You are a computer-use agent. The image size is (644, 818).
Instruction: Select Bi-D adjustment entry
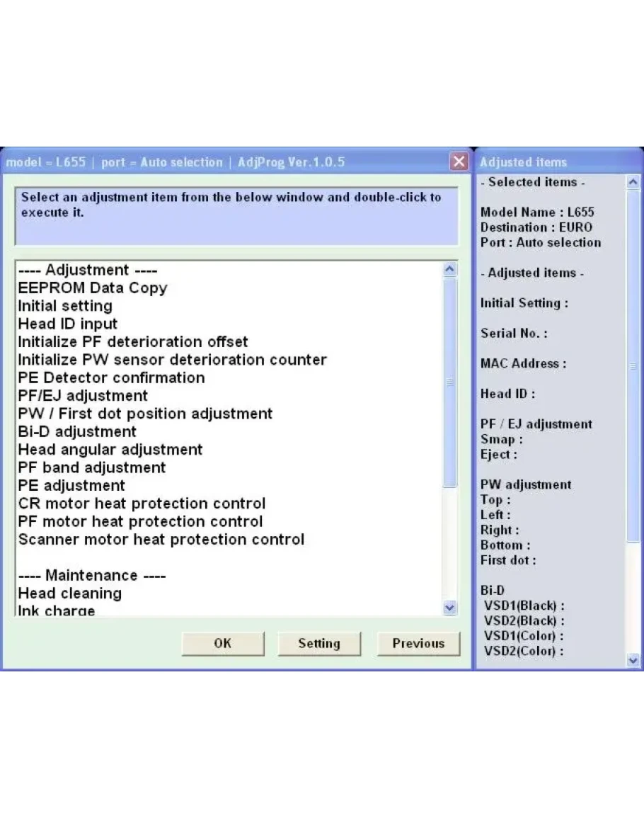tap(77, 432)
